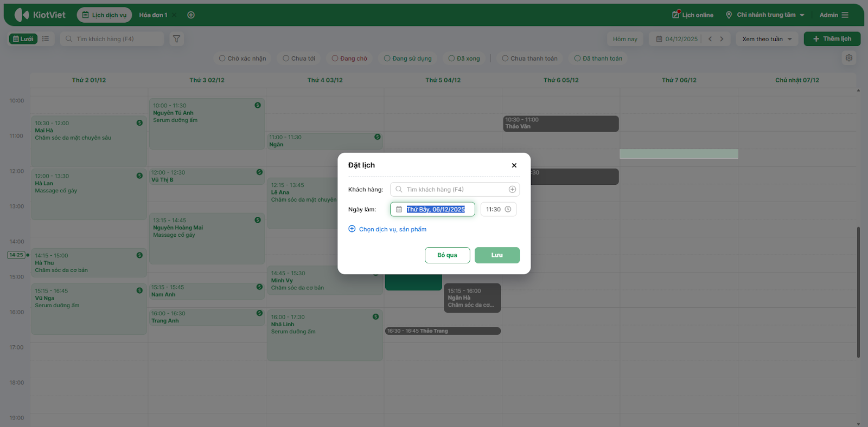
Task: Click the clock icon beside 11:30
Action: [508, 209]
